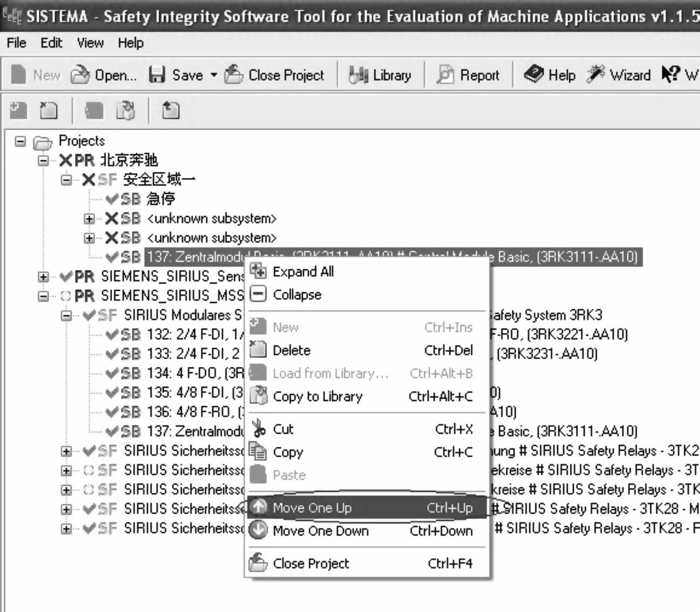Select Expand All in context menu
700x612 pixels.
pyautogui.click(x=367, y=271)
